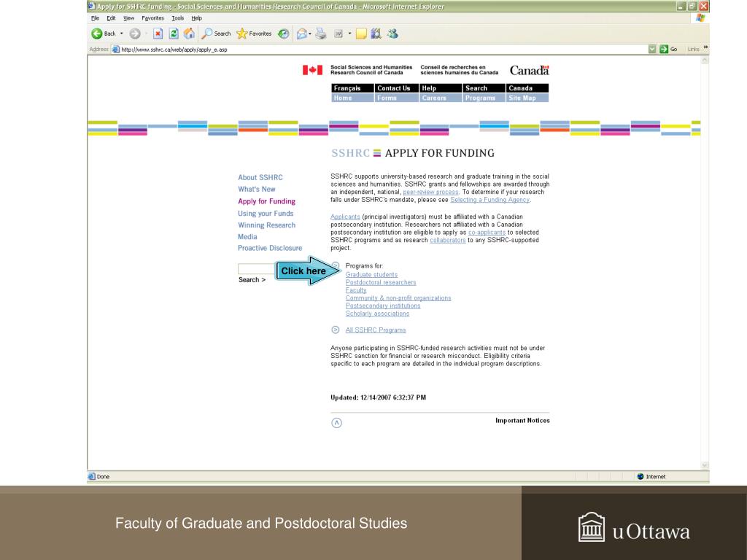Screen dimensions: 747x560
Task: Open Winning Research sidebar link
Action: pyautogui.click(x=266, y=225)
